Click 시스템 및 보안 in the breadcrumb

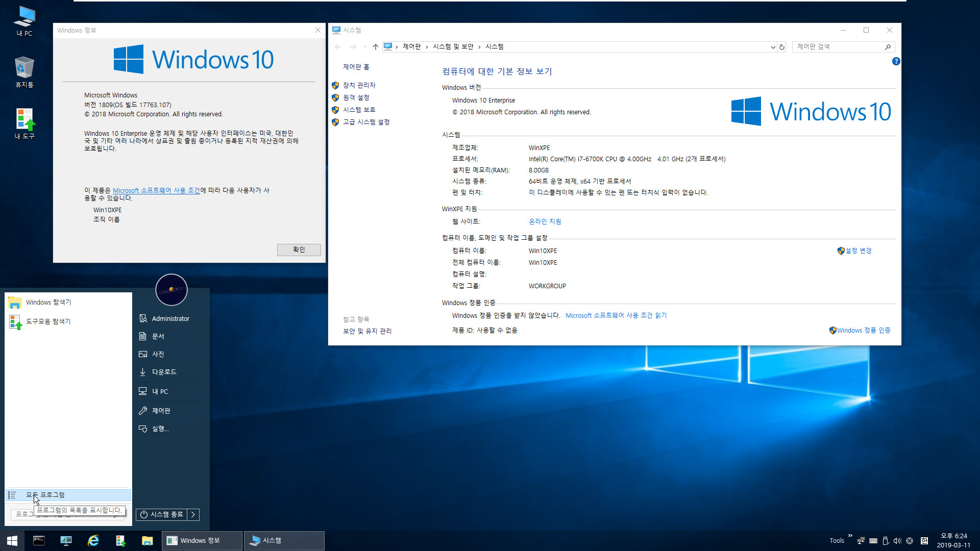pyautogui.click(x=453, y=47)
